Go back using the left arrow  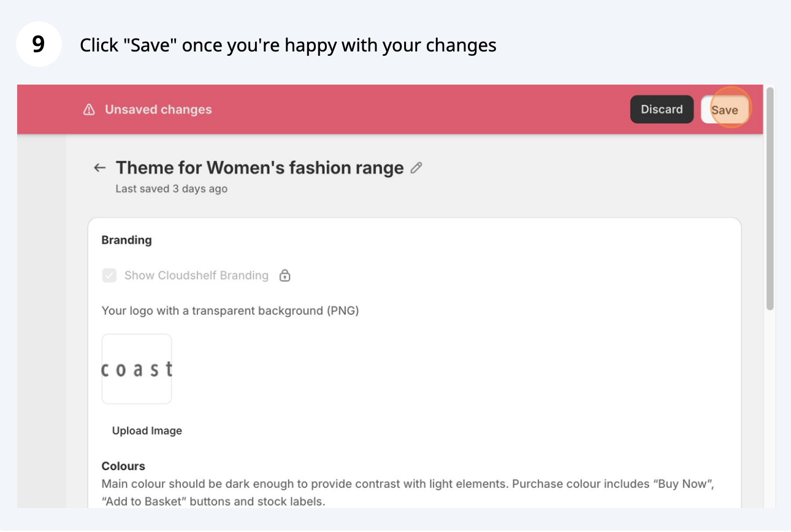99,168
